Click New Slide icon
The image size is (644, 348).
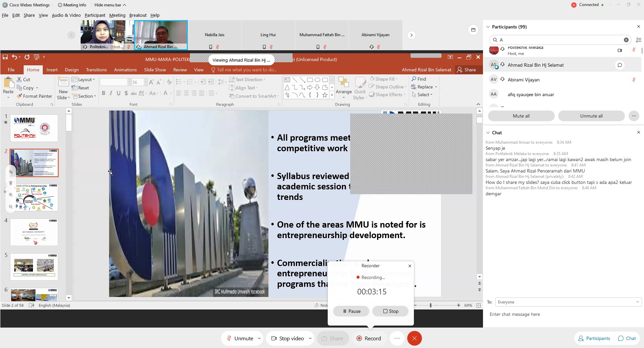[x=63, y=82]
